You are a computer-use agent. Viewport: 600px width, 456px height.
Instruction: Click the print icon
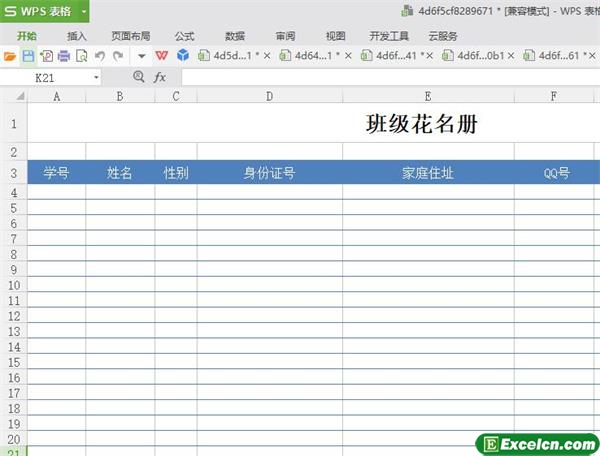click(x=64, y=56)
